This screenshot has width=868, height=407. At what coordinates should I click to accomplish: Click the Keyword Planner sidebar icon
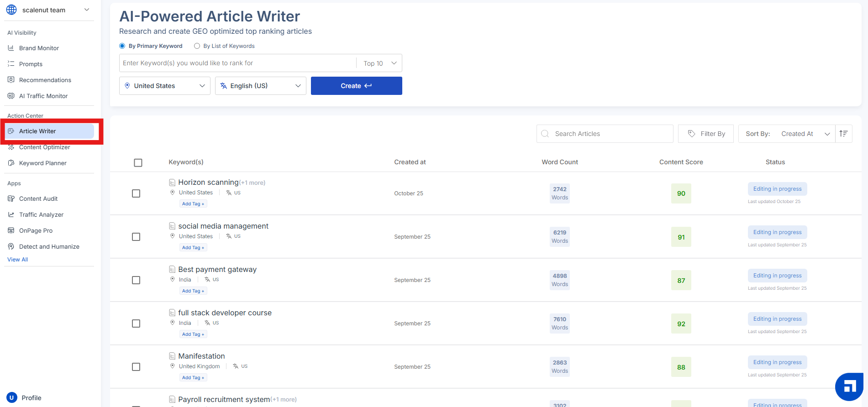coord(11,163)
